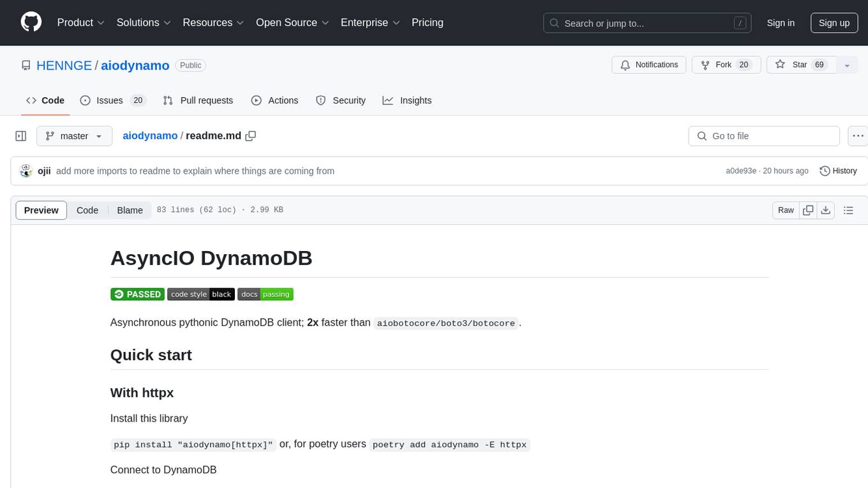Focus the Search or jump to field
This screenshot has height=488, width=868.
[x=647, y=23]
